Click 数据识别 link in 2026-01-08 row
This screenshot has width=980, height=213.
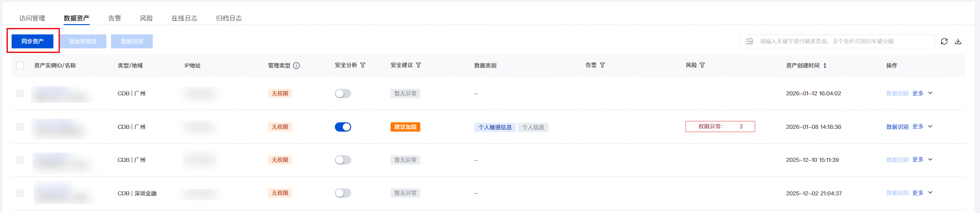coord(897,127)
